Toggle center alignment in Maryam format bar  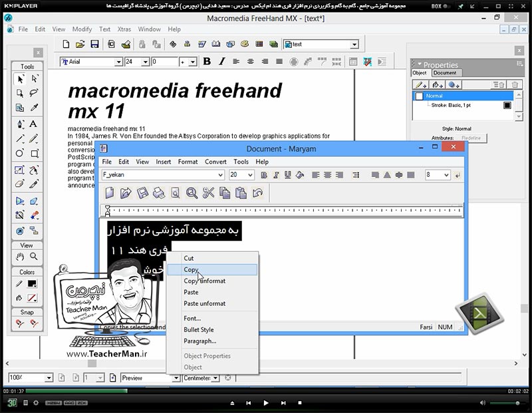tap(327, 175)
